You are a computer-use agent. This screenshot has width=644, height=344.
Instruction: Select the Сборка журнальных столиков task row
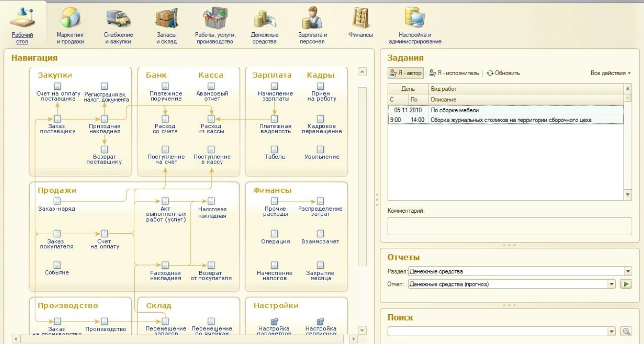click(510, 120)
